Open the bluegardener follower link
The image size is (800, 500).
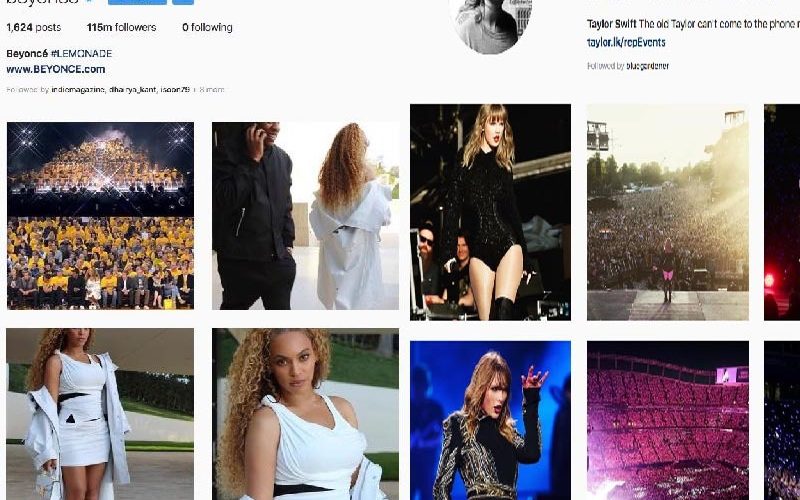tap(647, 66)
